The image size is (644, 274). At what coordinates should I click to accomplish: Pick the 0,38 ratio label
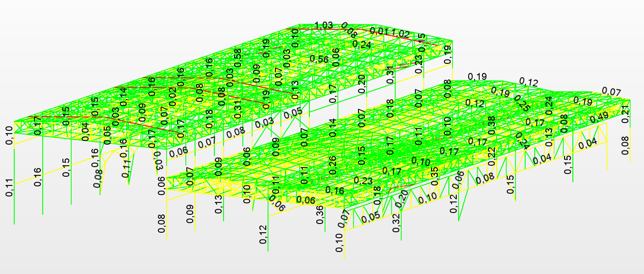tap(492, 125)
